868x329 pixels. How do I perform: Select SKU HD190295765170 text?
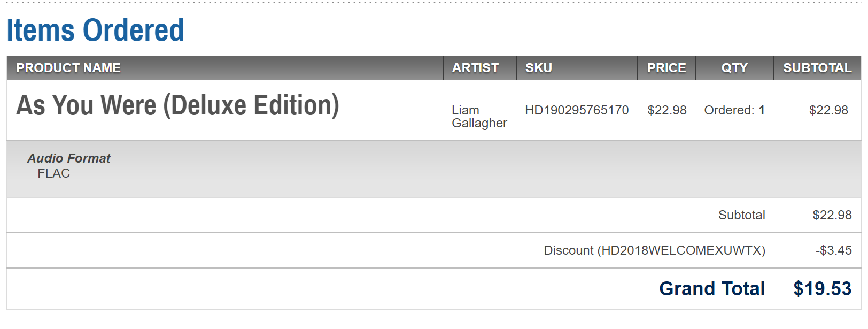(577, 110)
